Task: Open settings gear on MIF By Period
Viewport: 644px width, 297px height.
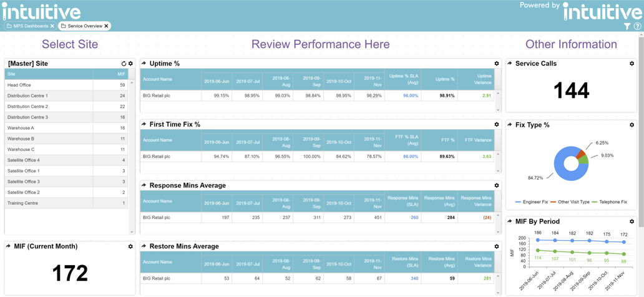Action: [632, 222]
